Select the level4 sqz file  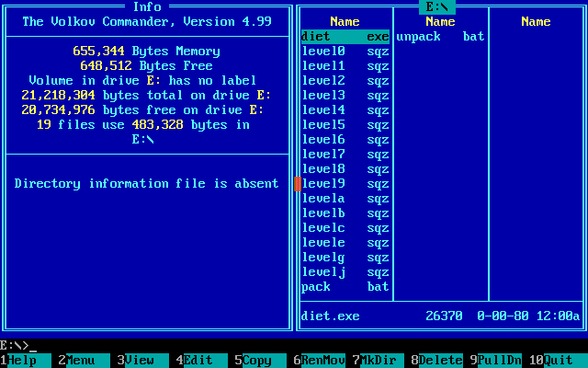[x=345, y=110]
